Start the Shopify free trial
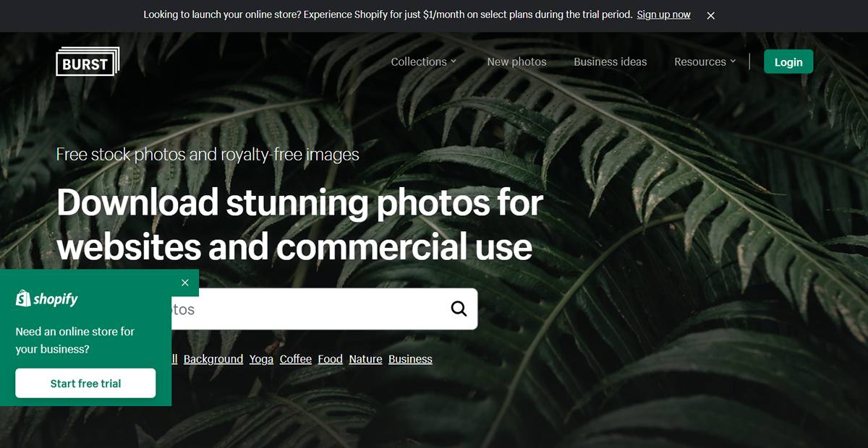This screenshot has width=868, height=448. tap(85, 383)
